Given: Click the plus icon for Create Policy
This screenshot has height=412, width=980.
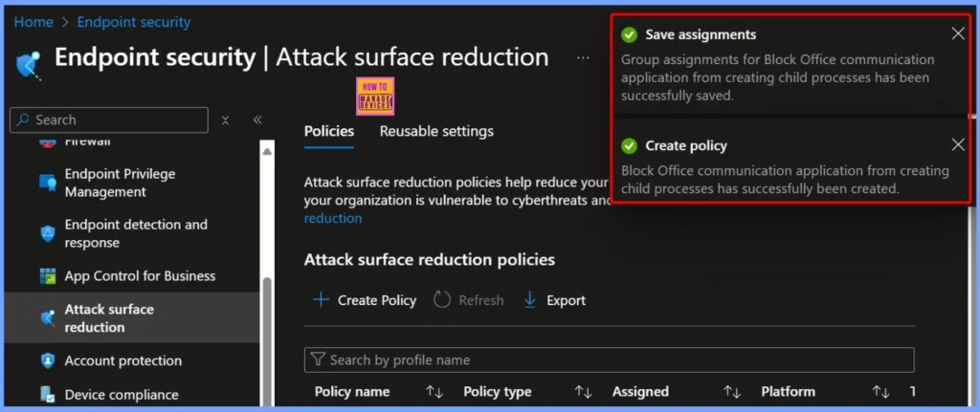Looking at the screenshot, I should coord(322,300).
